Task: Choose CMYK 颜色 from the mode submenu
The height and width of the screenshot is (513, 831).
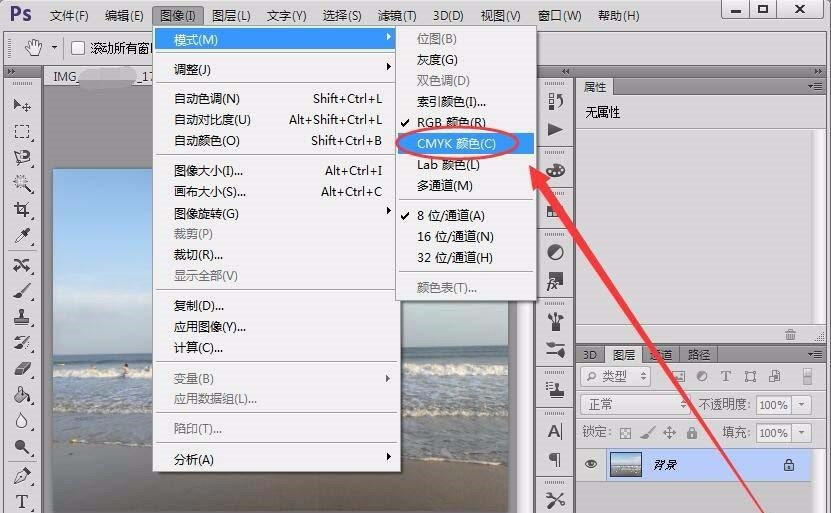Action: point(456,144)
